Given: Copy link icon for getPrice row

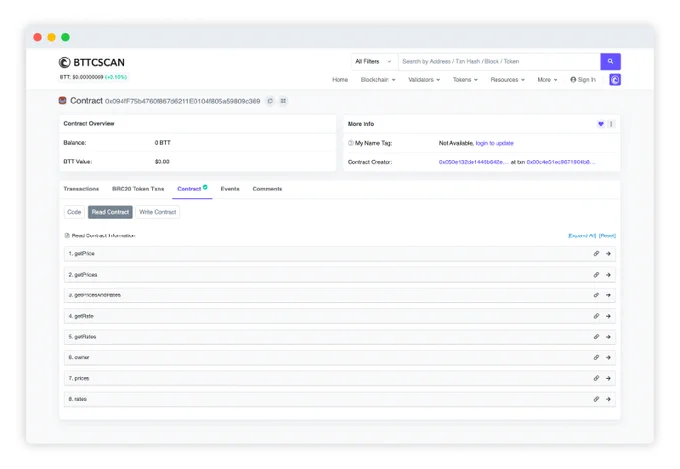Looking at the screenshot, I should 596,254.
